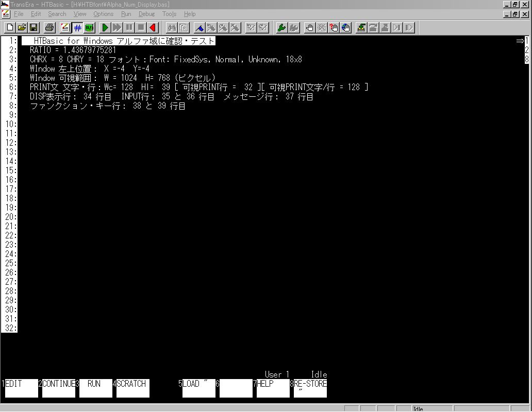Click softkey 3 RUN
This screenshot has height=412, width=532.
tap(96, 388)
